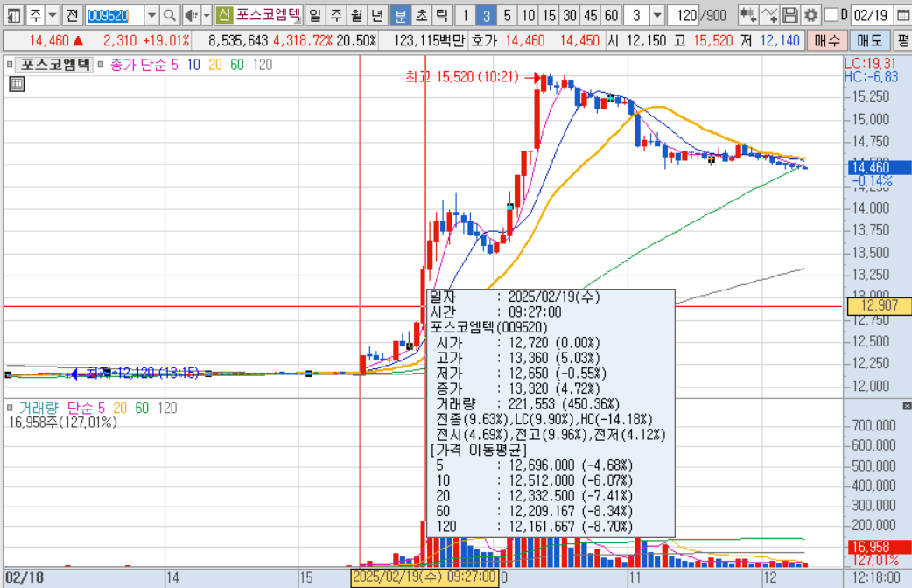Click the save chart floppy icon
Image resolution: width=912 pixels, height=588 pixels.
(789, 15)
